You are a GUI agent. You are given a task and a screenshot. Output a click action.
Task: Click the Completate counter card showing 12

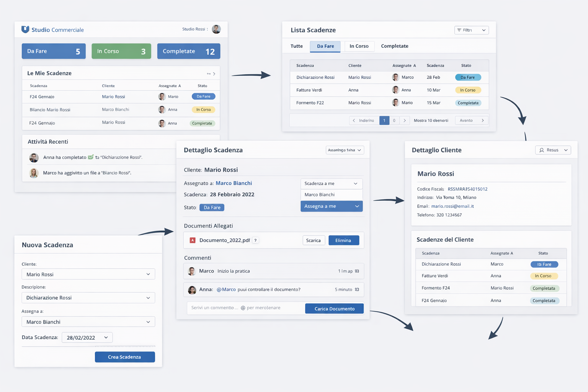point(189,51)
